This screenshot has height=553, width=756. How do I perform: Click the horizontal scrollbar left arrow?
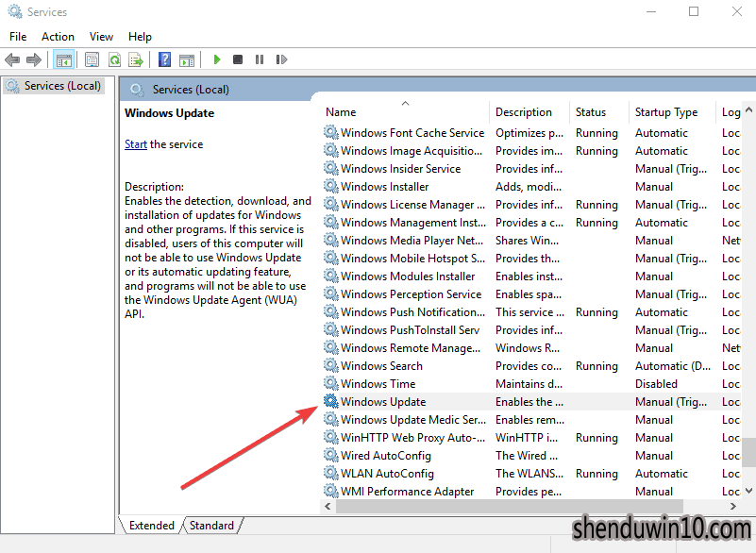pos(328,506)
